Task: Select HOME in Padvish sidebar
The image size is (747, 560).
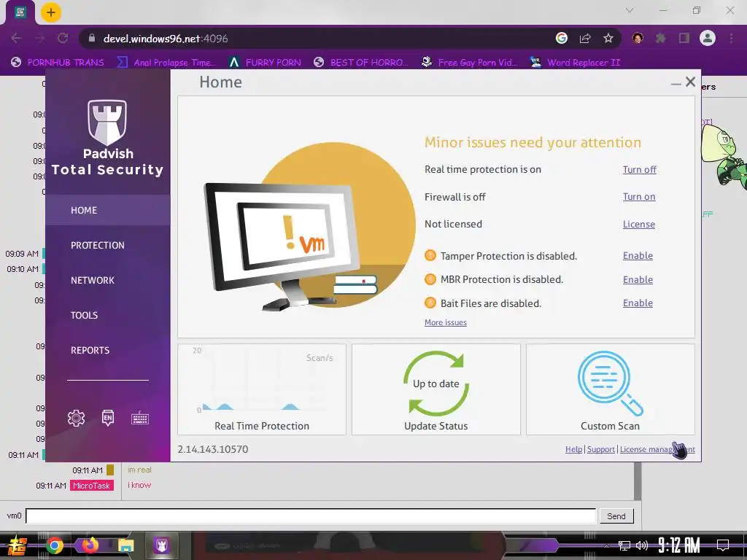Action: [108, 210]
